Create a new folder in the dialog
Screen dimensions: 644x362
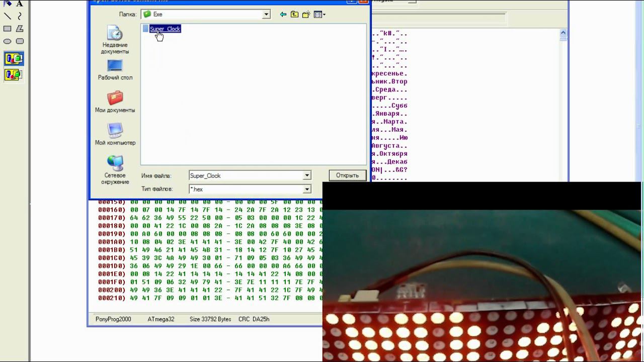click(x=306, y=15)
